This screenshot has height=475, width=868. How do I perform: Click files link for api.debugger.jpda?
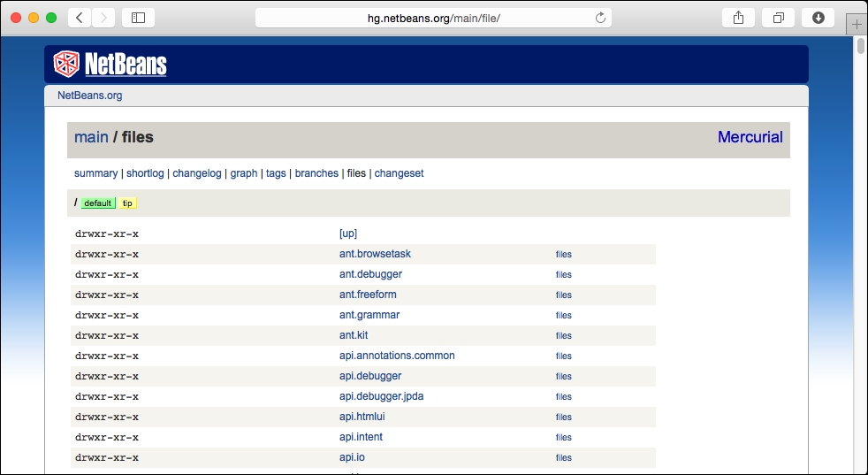tap(564, 397)
